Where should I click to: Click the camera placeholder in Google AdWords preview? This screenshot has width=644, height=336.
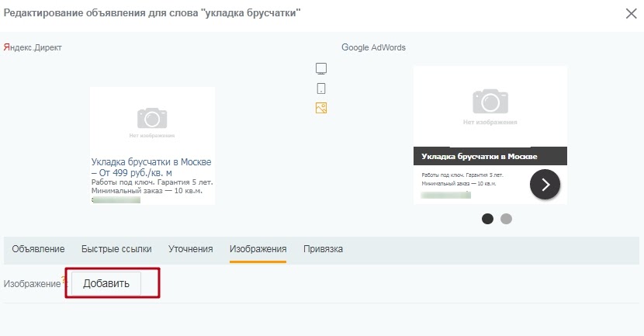(490, 102)
